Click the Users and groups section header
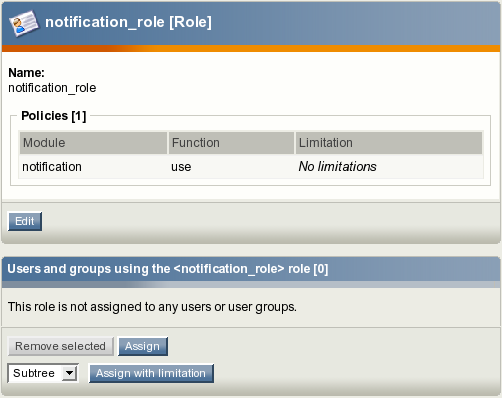 point(168,269)
